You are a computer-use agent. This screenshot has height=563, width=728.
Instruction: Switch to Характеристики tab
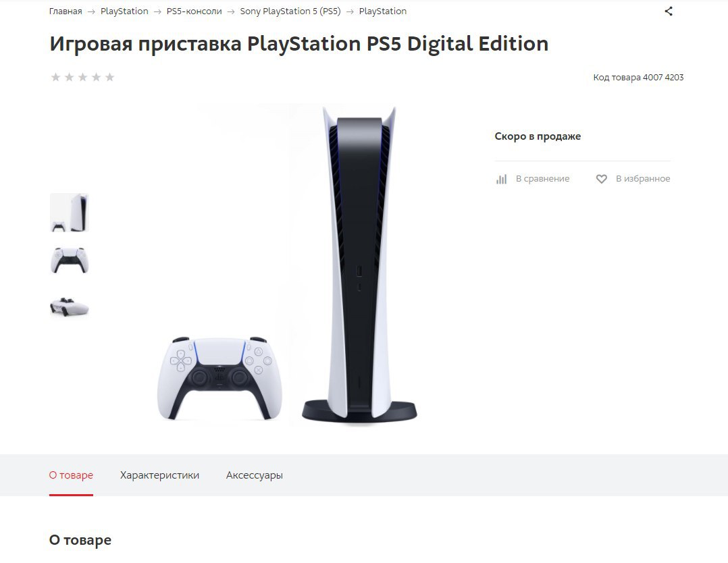tap(159, 475)
